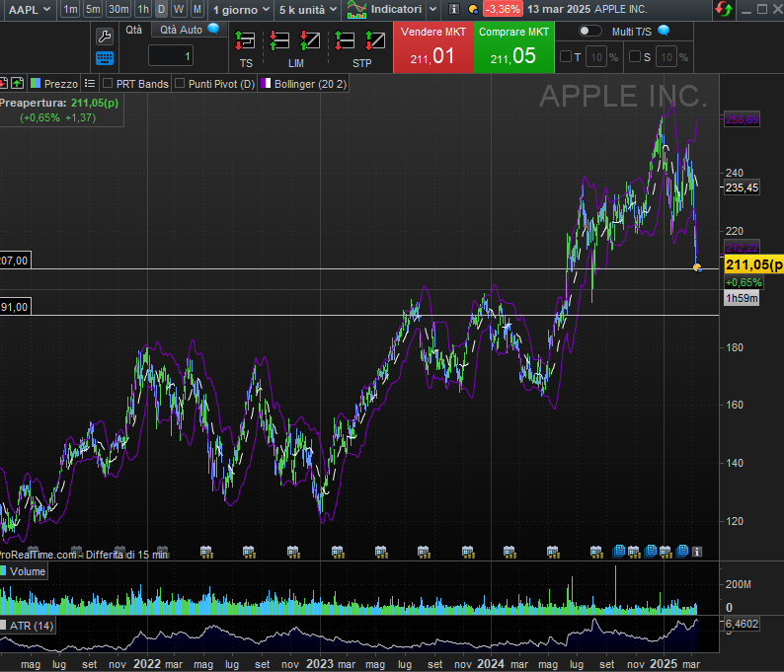
Task: Click the Qtà Auto help bubble
Action: point(213,29)
